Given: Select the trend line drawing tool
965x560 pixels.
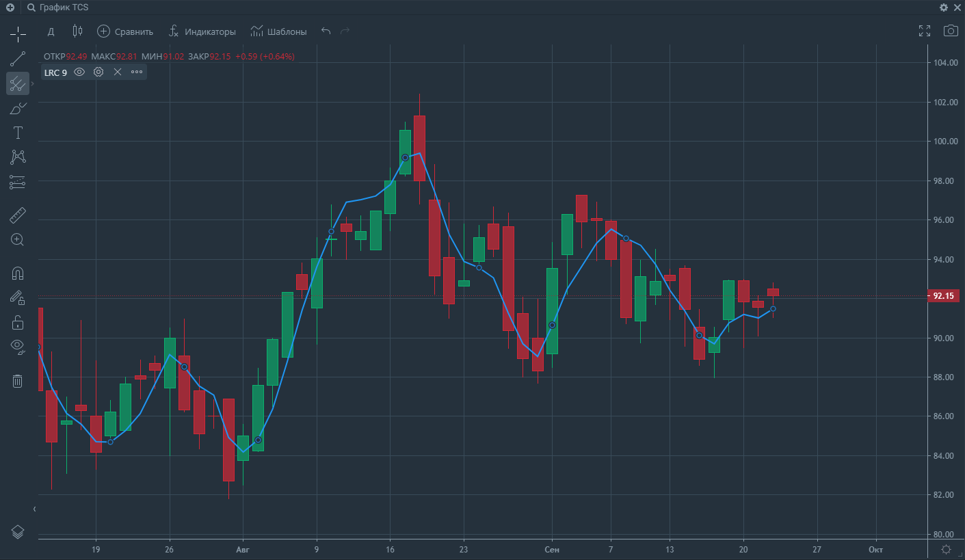Looking at the screenshot, I should tap(18, 59).
